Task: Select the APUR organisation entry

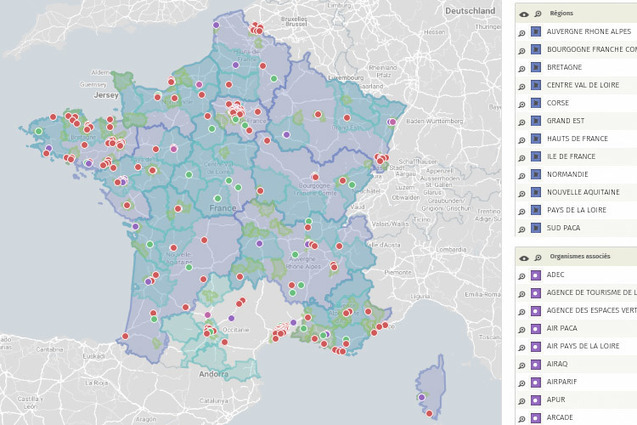Action: coord(556,400)
